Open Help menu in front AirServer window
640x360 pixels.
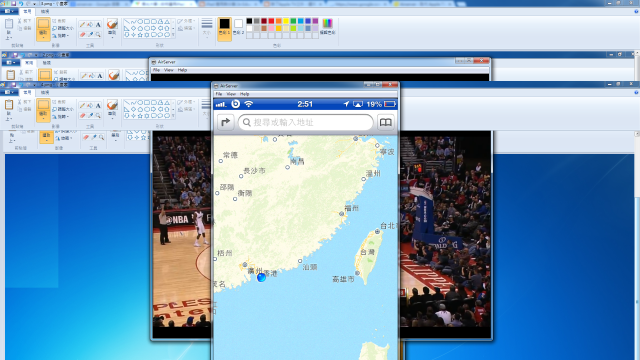(x=244, y=94)
